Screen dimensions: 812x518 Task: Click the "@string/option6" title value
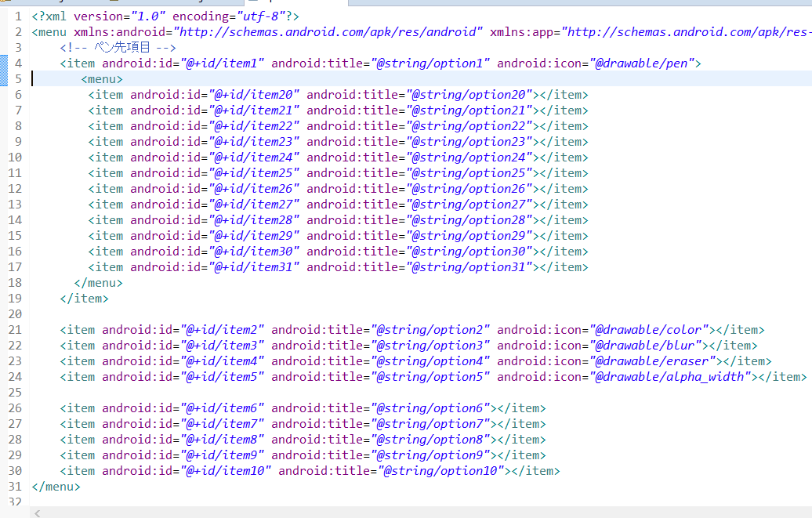pyautogui.click(x=430, y=408)
